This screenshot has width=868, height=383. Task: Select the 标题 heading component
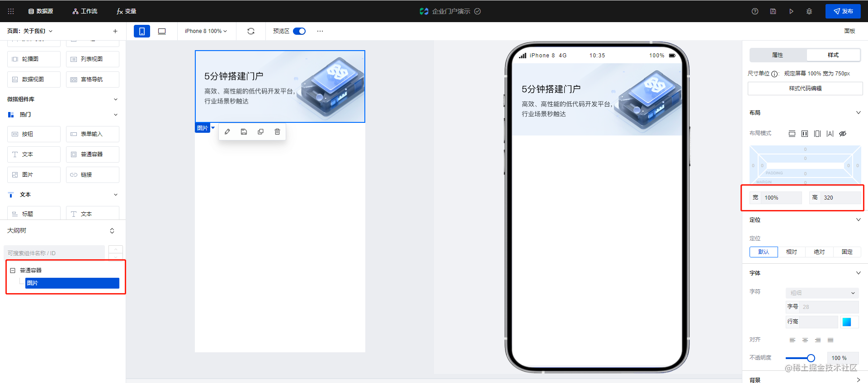pyautogui.click(x=34, y=213)
